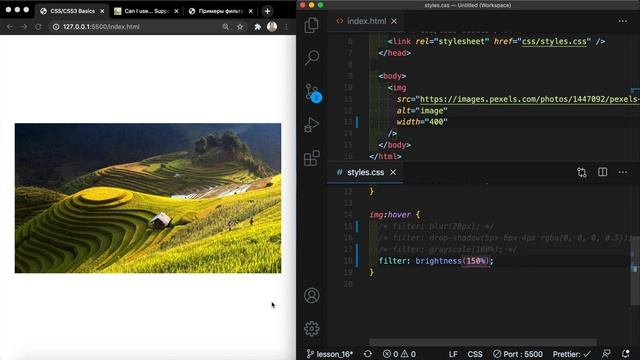Click the closing </body> tag
This screenshot has height=360, width=640.
[x=394, y=145]
